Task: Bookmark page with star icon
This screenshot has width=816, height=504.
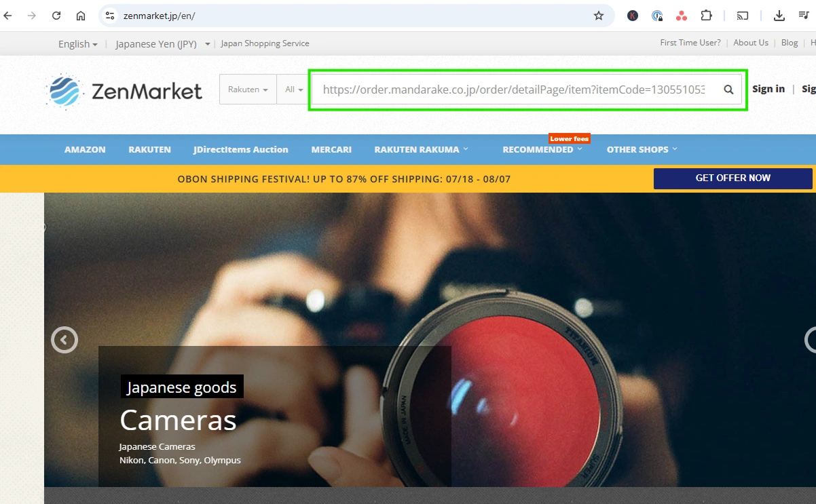Action: (x=598, y=16)
